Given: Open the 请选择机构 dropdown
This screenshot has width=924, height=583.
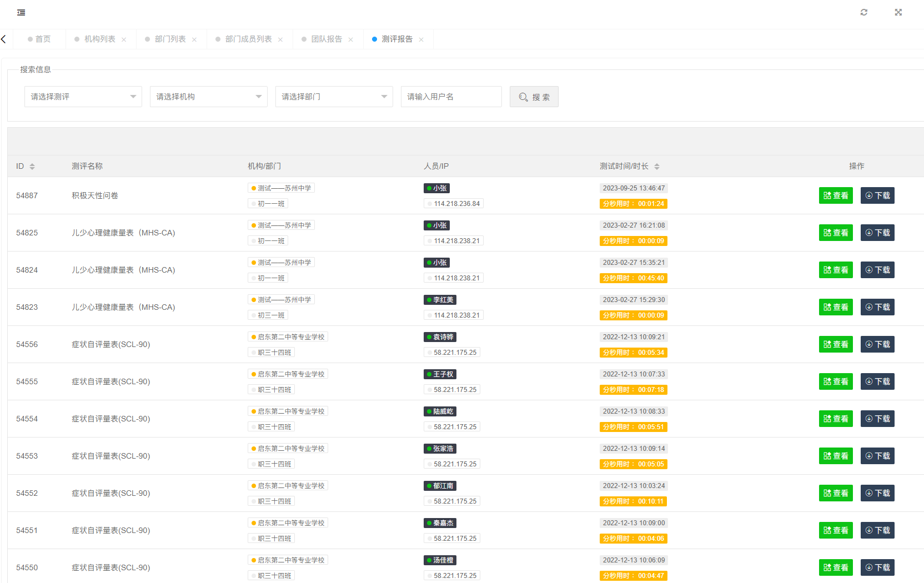Looking at the screenshot, I should (209, 97).
